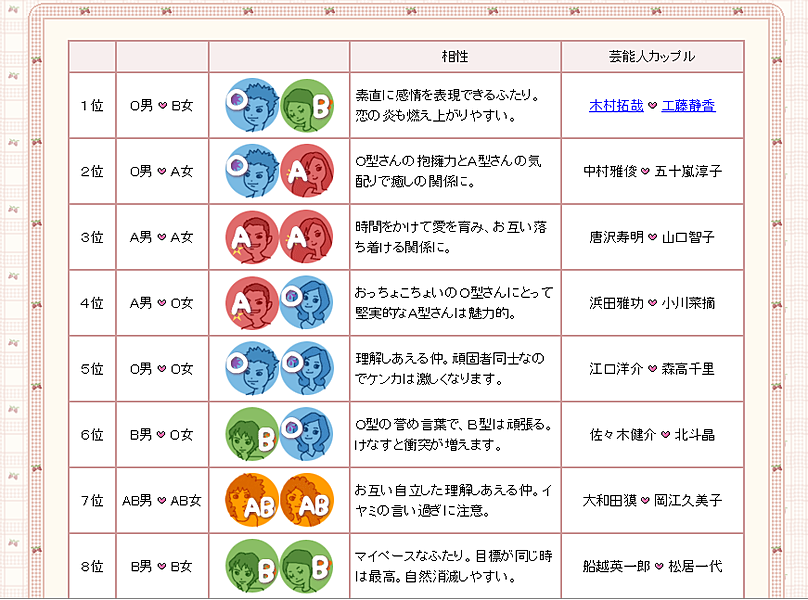Screen dimensions: 808x600
Task: Click the heart icon in the AB男 AB女 cell
Action: coord(161,501)
